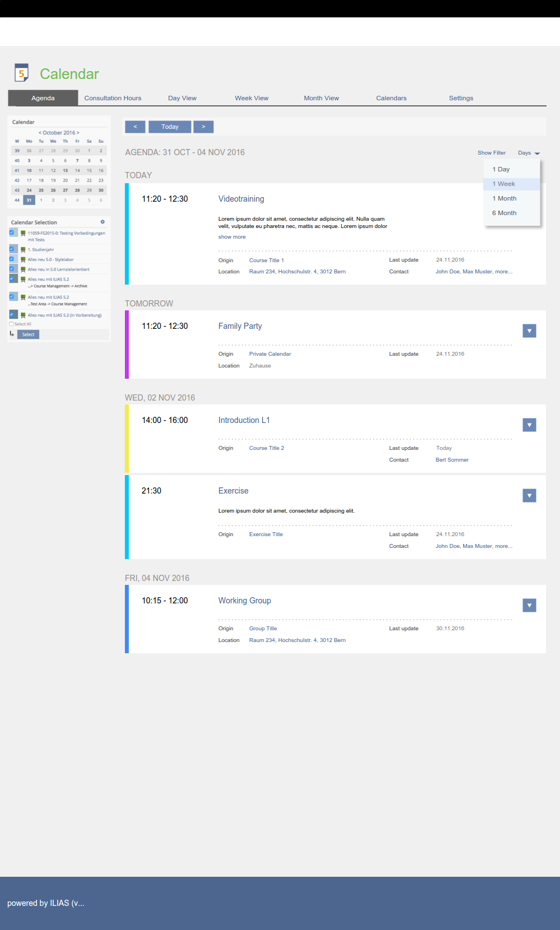Open Course Title 1 origin link
Screen dimensions: 560x930
267,261
